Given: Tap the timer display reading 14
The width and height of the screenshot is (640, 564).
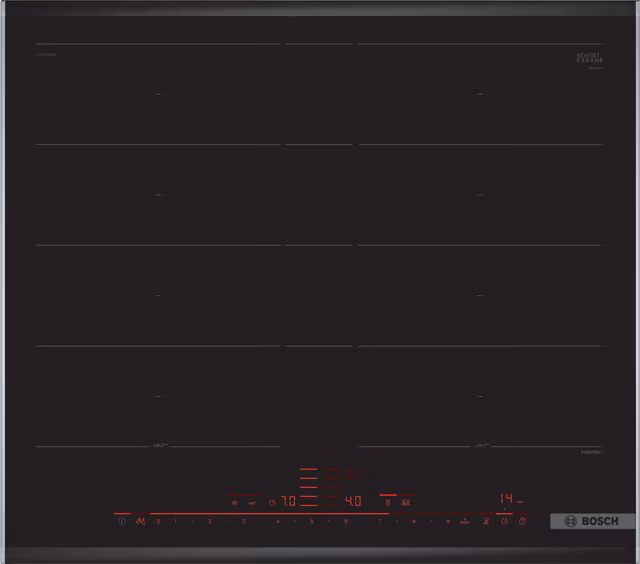Looking at the screenshot, I should tap(507, 498).
